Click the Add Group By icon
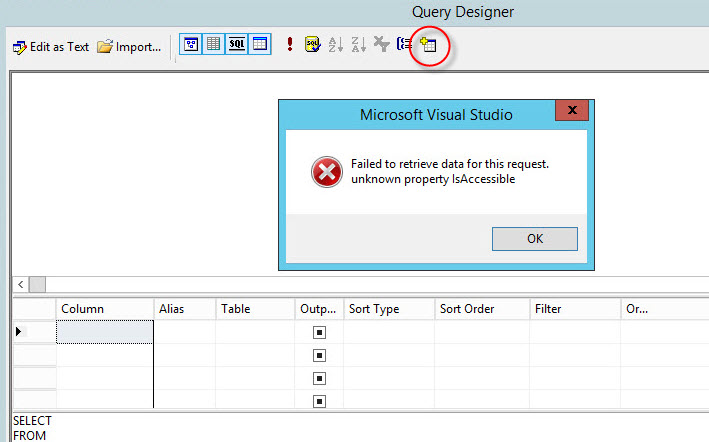709x442 pixels. coord(404,45)
